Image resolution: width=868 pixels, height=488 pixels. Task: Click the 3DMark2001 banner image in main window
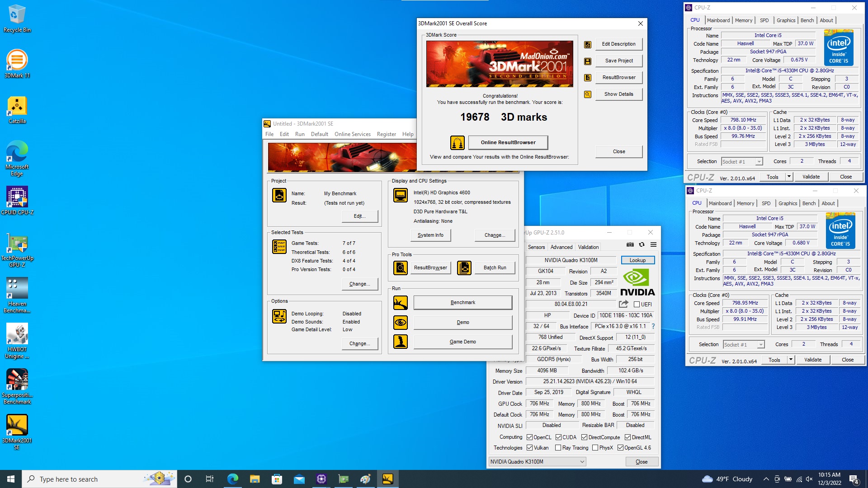click(x=342, y=157)
